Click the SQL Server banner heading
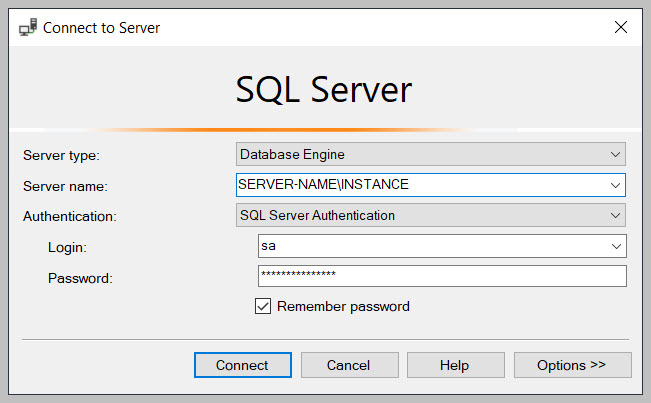651x403 pixels. [324, 89]
